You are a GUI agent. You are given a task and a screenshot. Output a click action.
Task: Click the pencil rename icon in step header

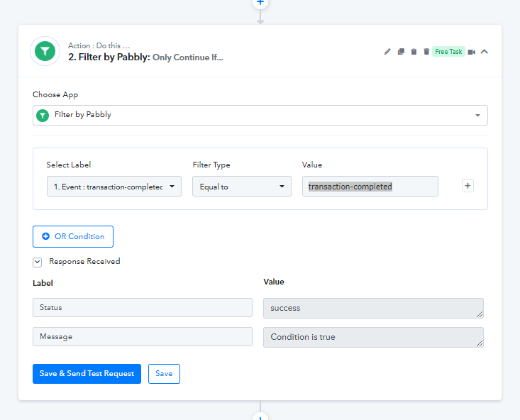click(387, 52)
